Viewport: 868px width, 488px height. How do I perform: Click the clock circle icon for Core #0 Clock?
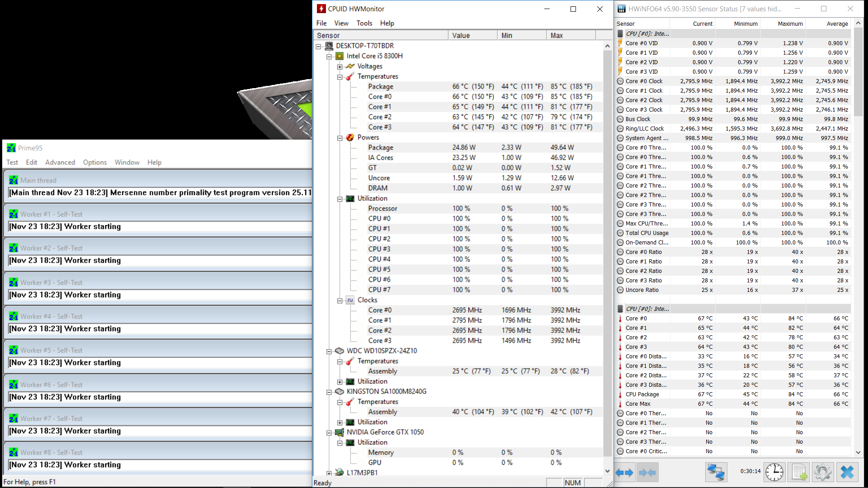620,81
